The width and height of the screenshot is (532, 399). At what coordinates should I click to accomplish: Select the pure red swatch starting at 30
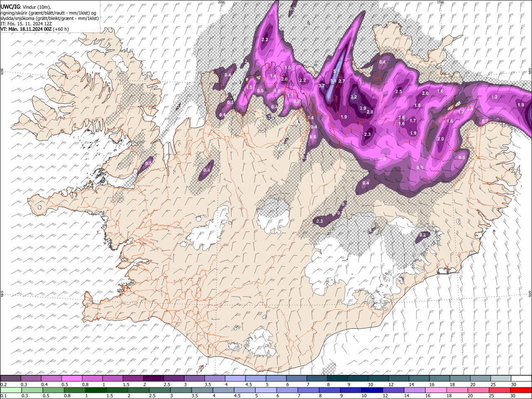coord(522,390)
